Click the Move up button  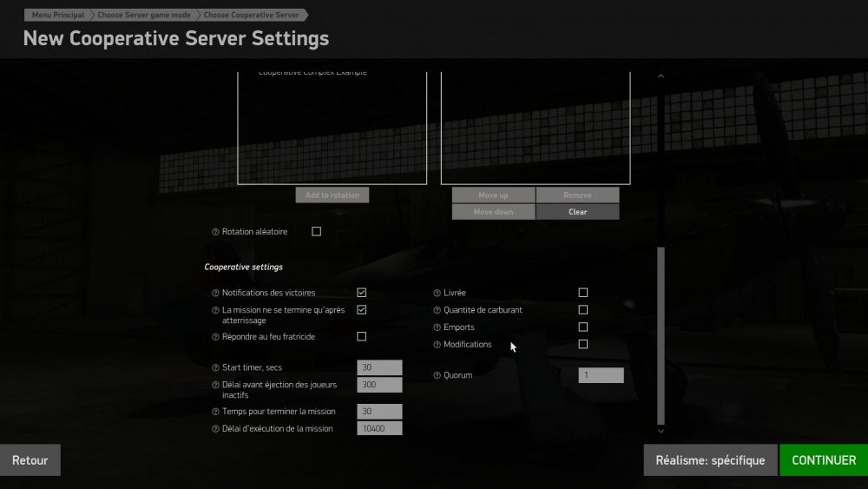point(493,195)
